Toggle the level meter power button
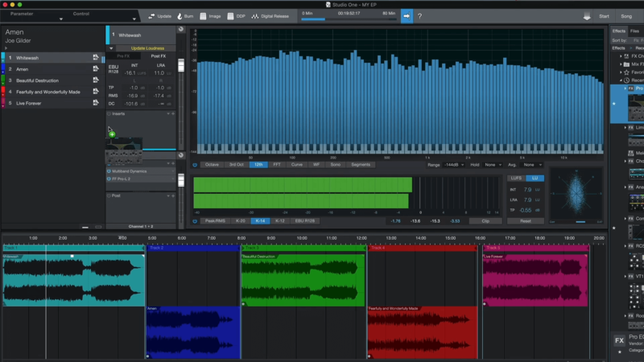 click(195, 220)
